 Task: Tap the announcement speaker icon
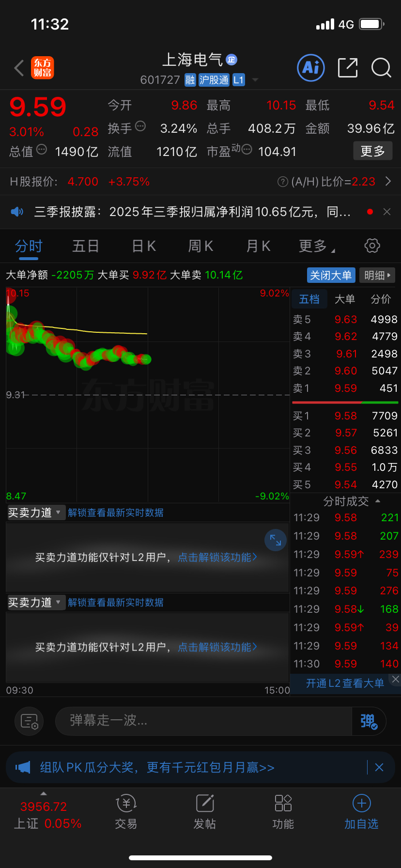tap(17, 212)
